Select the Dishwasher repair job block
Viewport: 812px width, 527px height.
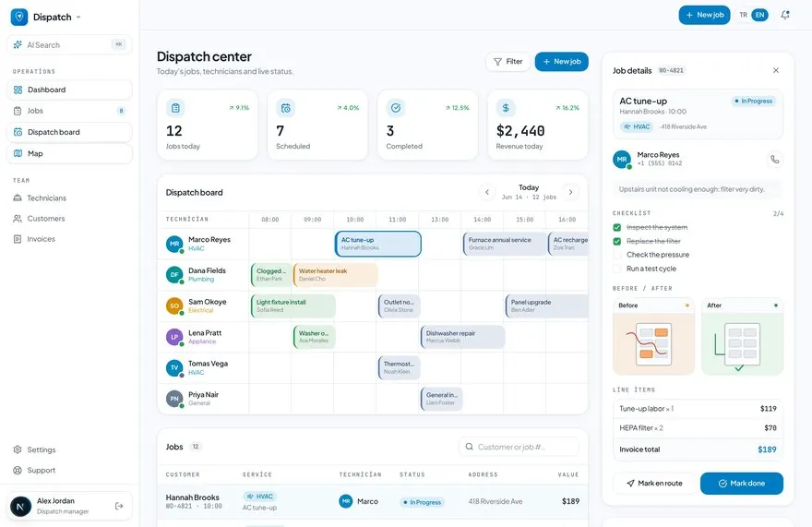click(463, 337)
